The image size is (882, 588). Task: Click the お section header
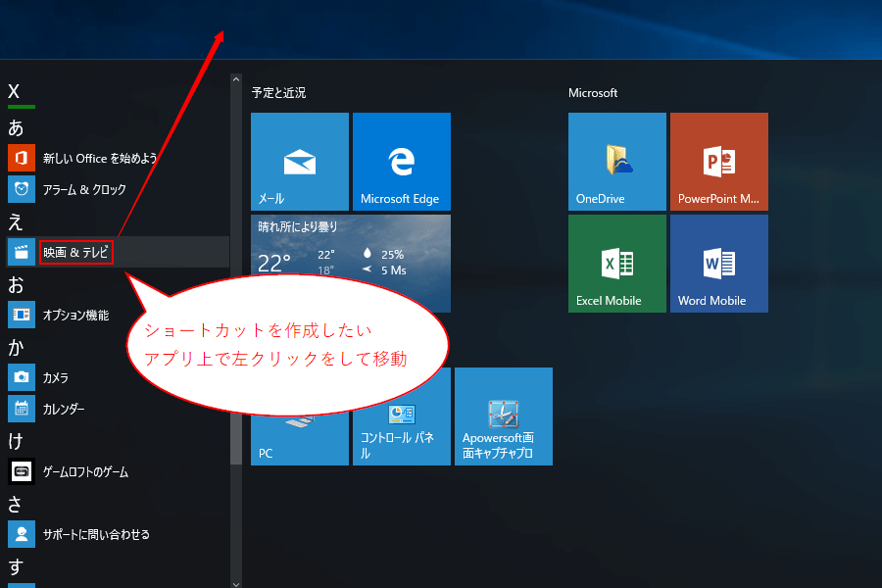pos(16,285)
